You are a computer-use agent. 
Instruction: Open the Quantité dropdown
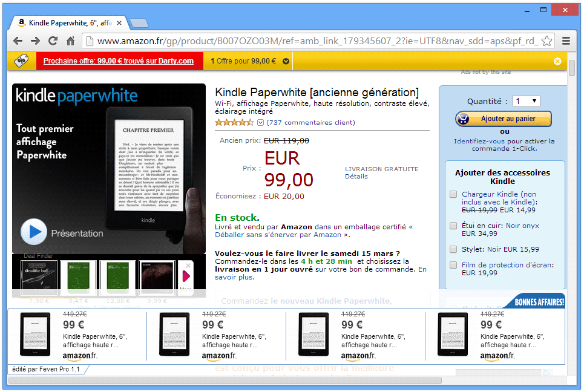[x=527, y=101]
